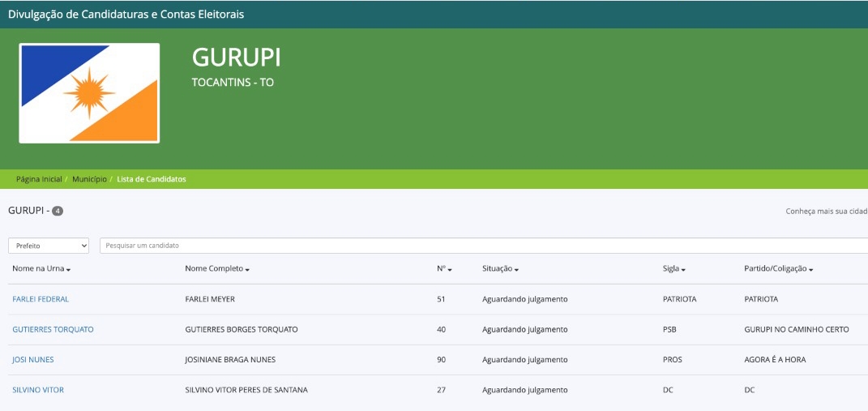Click the large GURUPI heading in green banner
This screenshot has height=411, width=868.
(x=236, y=58)
